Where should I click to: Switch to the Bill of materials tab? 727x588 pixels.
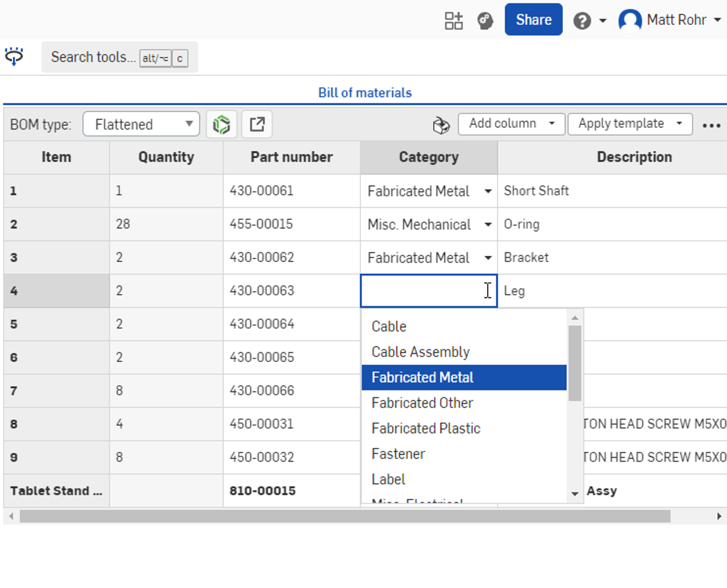click(x=365, y=92)
